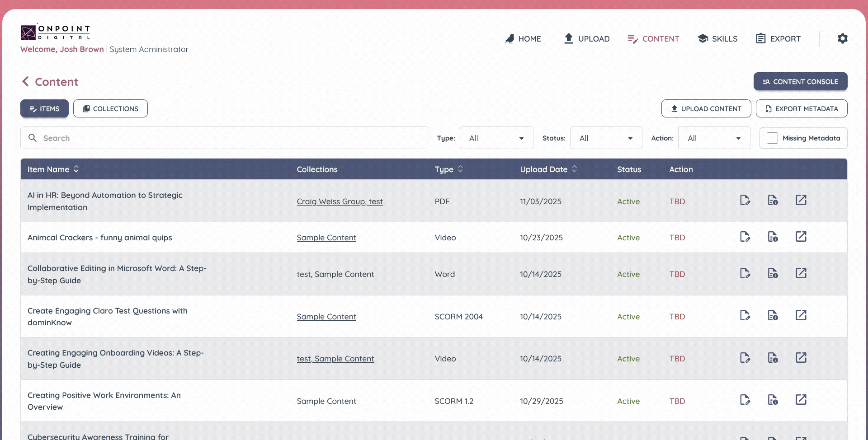868x440 pixels.
Task: Edit the AI in HR item
Action: point(745,200)
